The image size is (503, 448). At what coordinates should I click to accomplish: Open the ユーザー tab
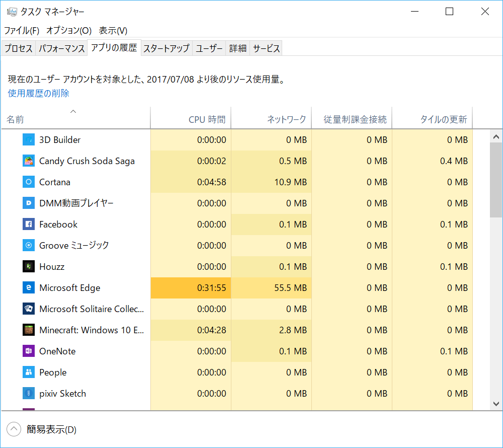[x=209, y=48]
